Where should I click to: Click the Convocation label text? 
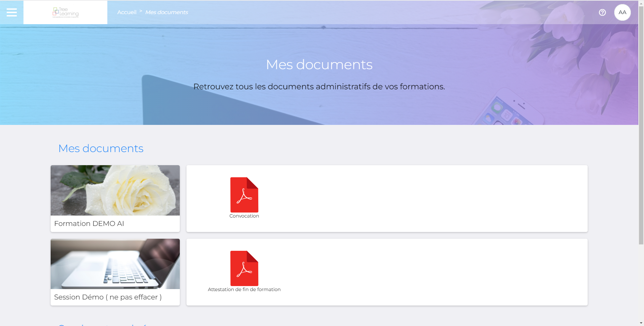pyautogui.click(x=244, y=216)
